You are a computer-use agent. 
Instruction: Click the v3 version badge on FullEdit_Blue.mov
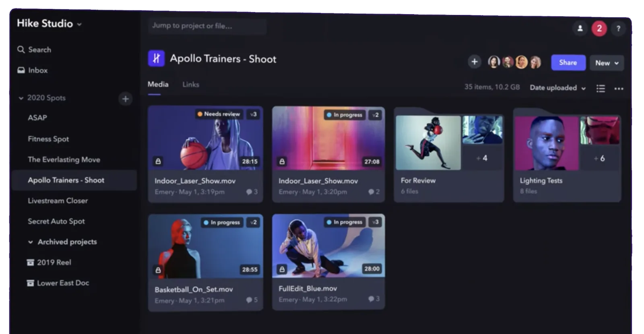coord(375,222)
